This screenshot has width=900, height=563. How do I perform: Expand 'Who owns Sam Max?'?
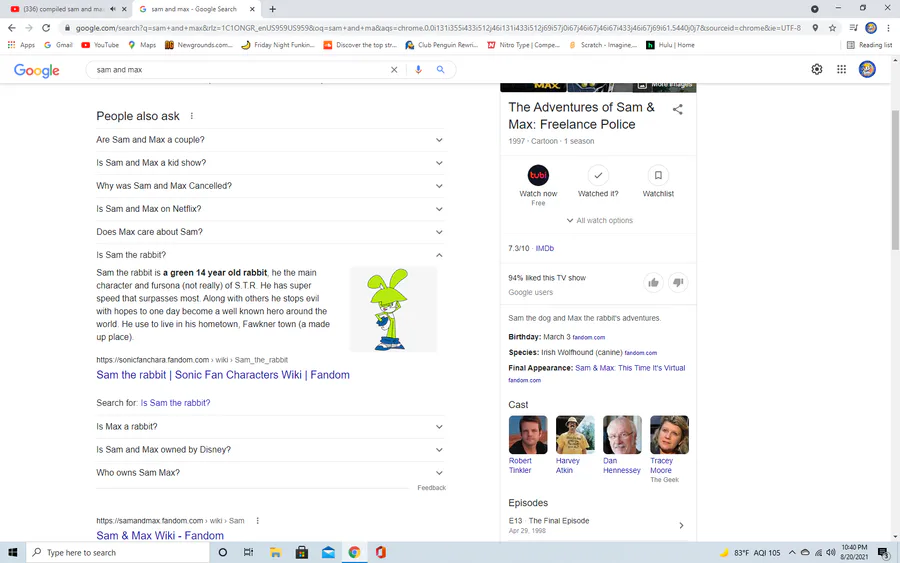coord(270,473)
